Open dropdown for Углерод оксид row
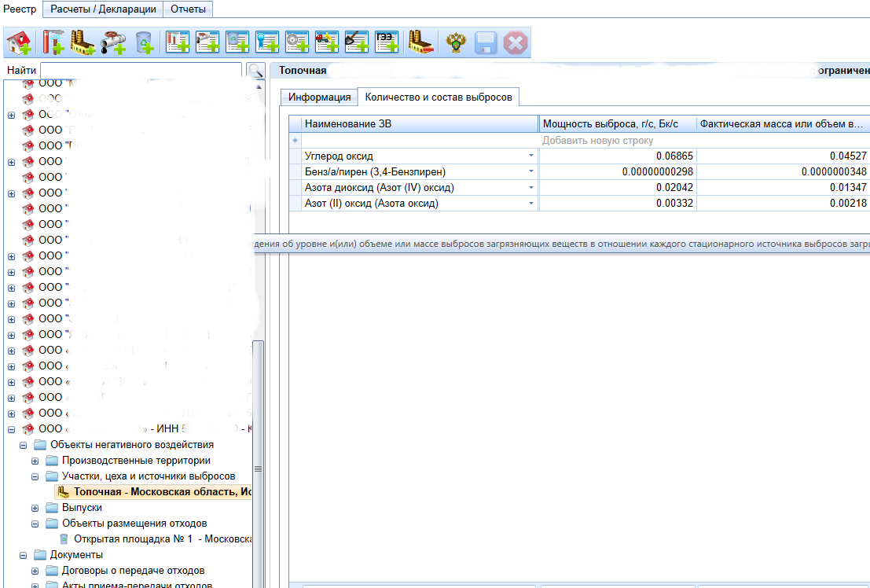 (531, 156)
